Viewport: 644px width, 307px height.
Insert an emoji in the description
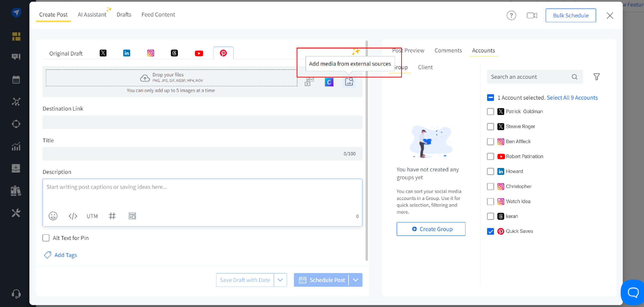pyautogui.click(x=53, y=216)
